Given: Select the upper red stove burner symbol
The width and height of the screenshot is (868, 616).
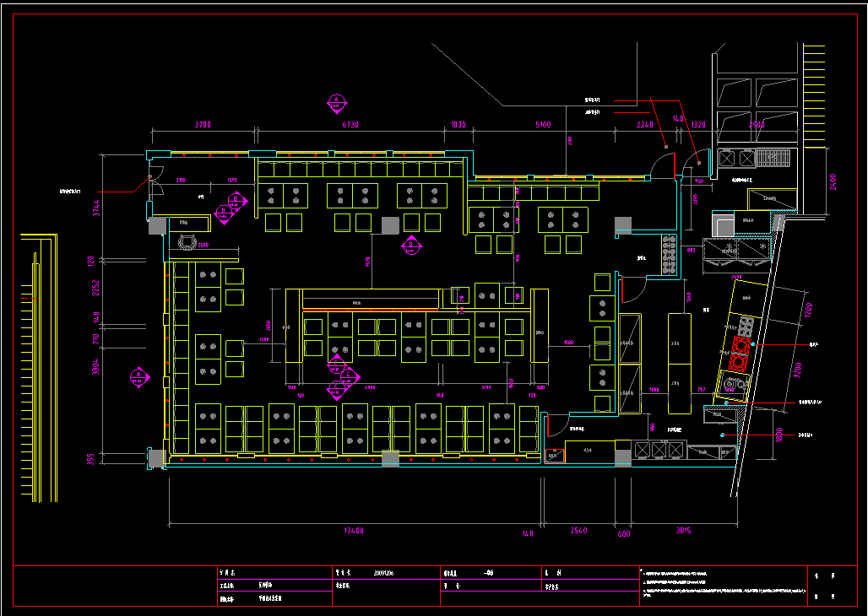Looking at the screenshot, I should [742, 345].
